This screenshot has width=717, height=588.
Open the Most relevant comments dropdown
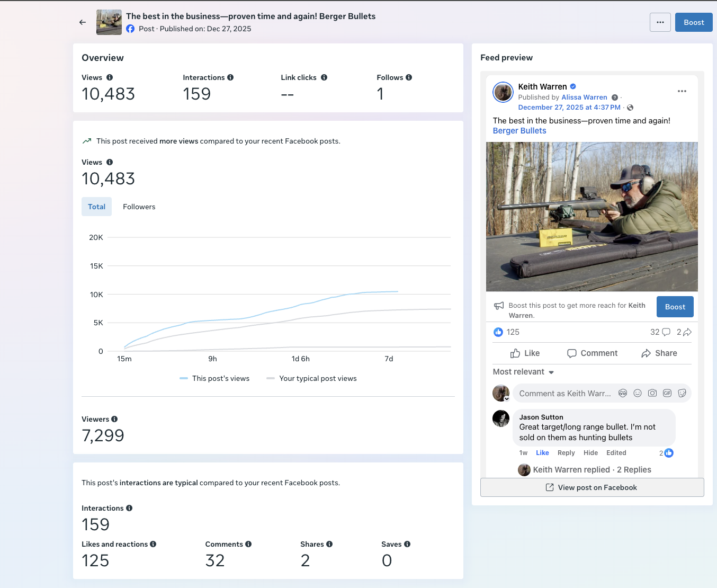tap(523, 372)
